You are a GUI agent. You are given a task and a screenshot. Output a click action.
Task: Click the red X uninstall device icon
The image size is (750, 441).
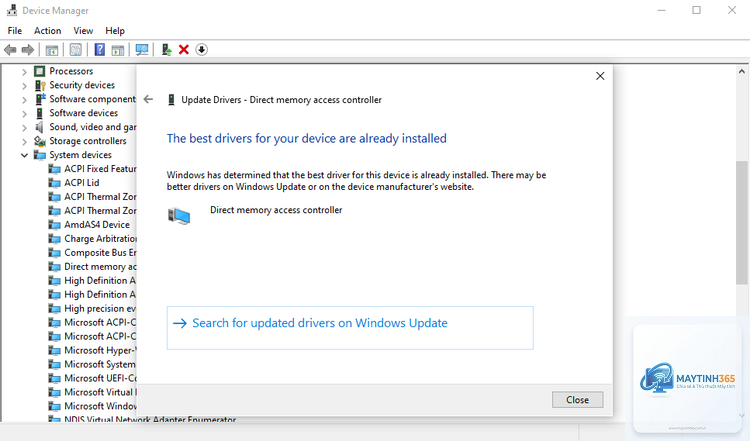click(x=184, y=50)
